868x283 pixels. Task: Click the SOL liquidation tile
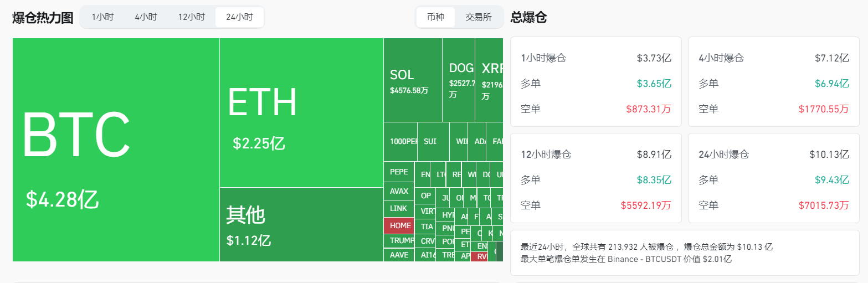pyautogui.click(x=413, y=80)
